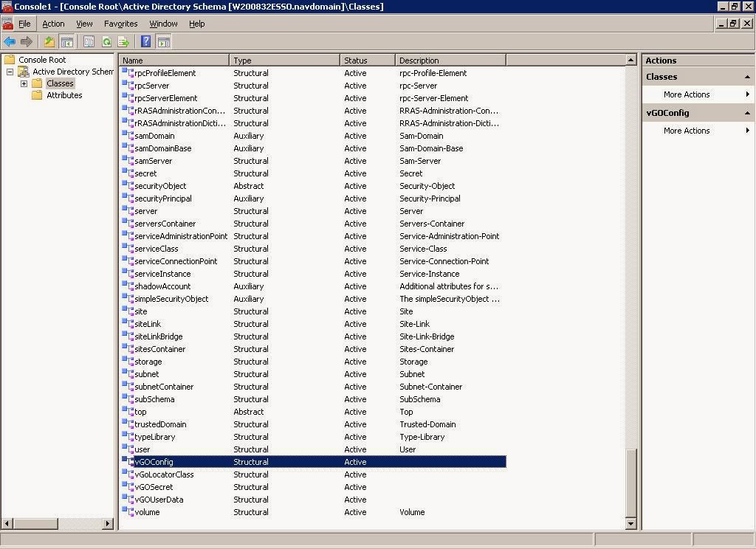Click class icon beside subnet
Viewport: 756px width, 549px height.
(127, 373)
